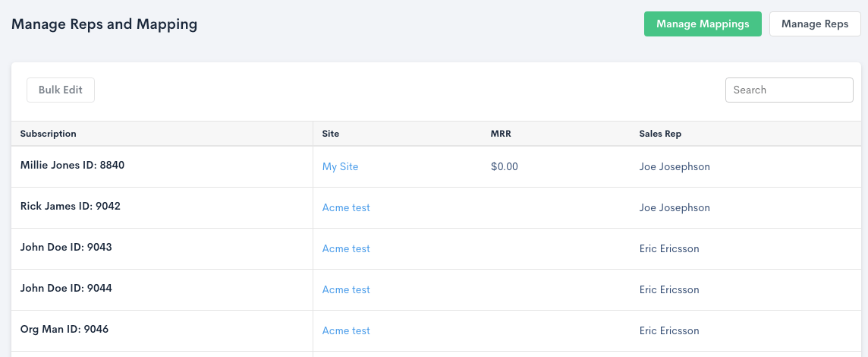Open the My Site link
Screen dimensions: 868x357
click(340, 166)
